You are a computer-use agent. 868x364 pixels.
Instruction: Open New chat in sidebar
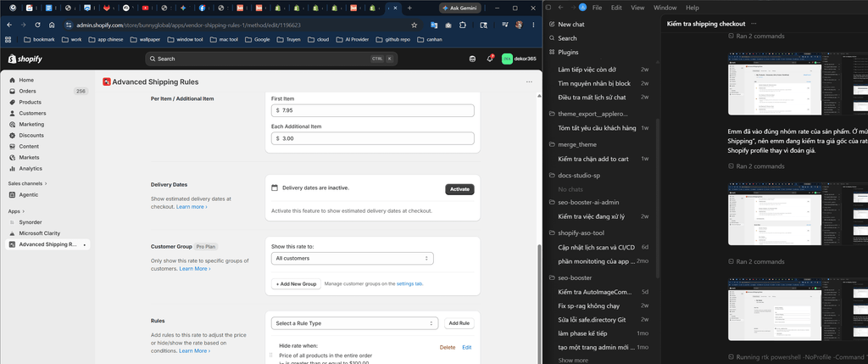tap(570, 25)
